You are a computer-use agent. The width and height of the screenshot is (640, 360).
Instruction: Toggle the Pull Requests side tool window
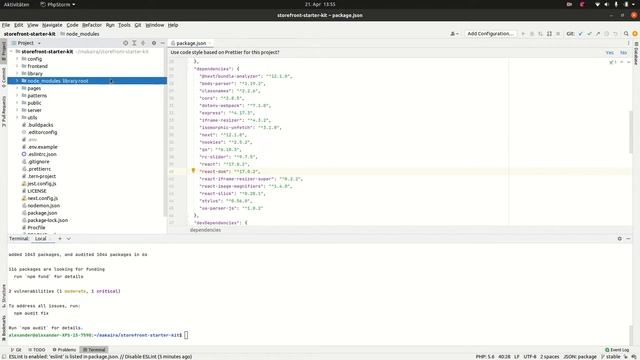pyautogui.click(x=4, y=111)
